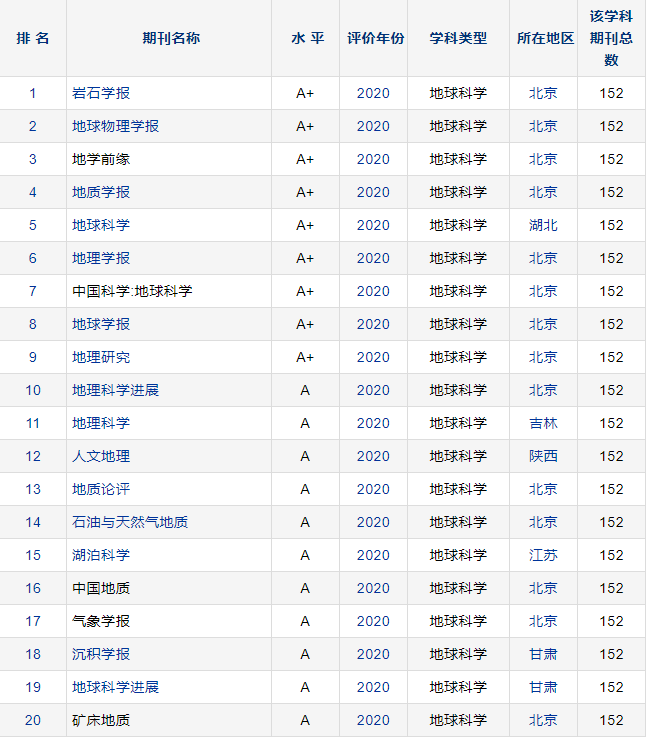Image resolution: width=648 pixels, height=739 pixels.
Task: Click the 中国科学:地球科学 journal name
Action: [x=132, y=291]
